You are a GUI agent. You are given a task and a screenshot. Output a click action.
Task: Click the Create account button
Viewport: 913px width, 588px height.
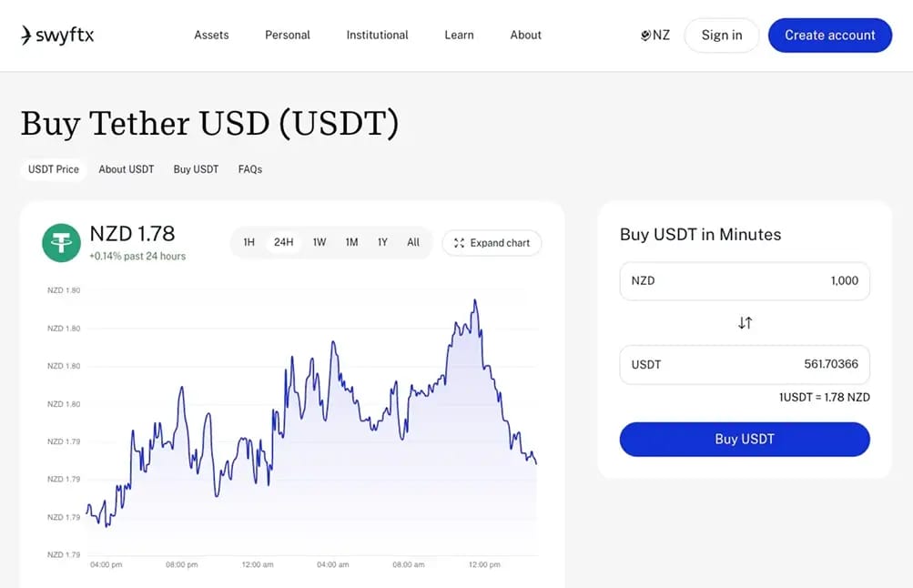click(830, 35)
